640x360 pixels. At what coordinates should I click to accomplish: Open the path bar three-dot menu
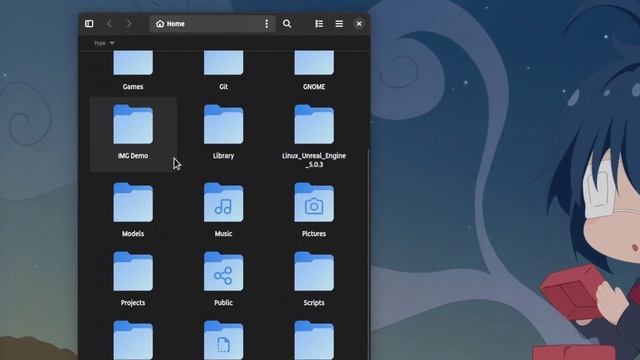267,24
